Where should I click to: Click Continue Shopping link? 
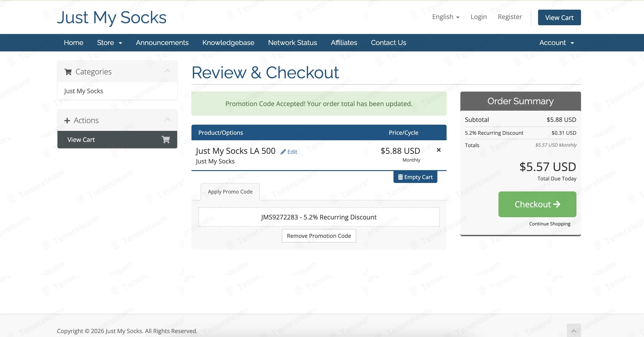[x=550, y=224]
